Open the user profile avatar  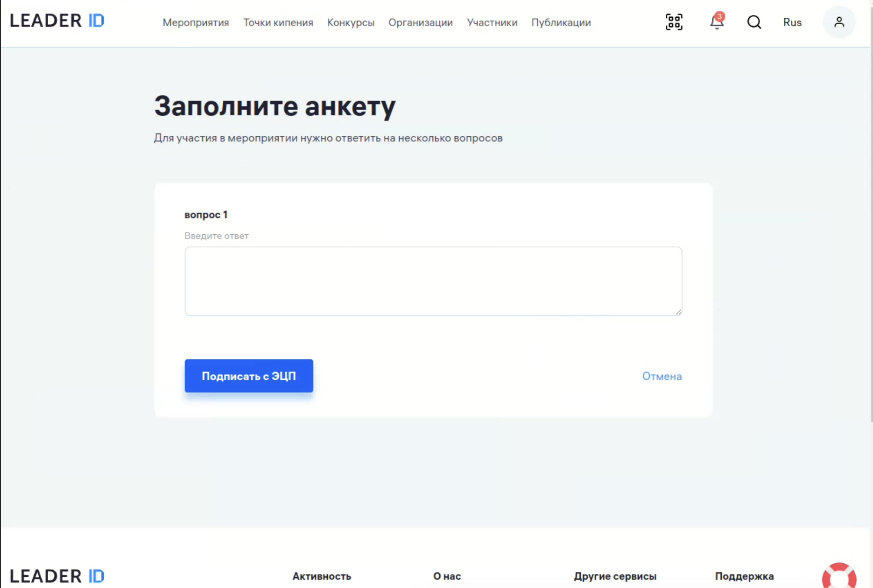839,22
